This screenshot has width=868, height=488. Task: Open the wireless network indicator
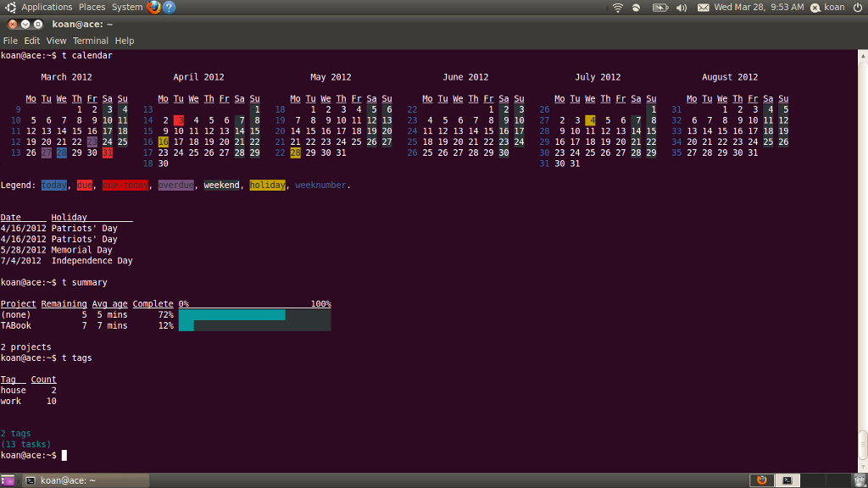(x=618, y=8)
